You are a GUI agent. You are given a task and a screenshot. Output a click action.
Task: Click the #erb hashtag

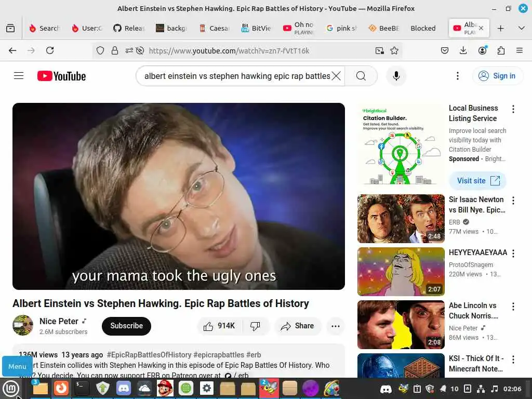coord(254,355)
